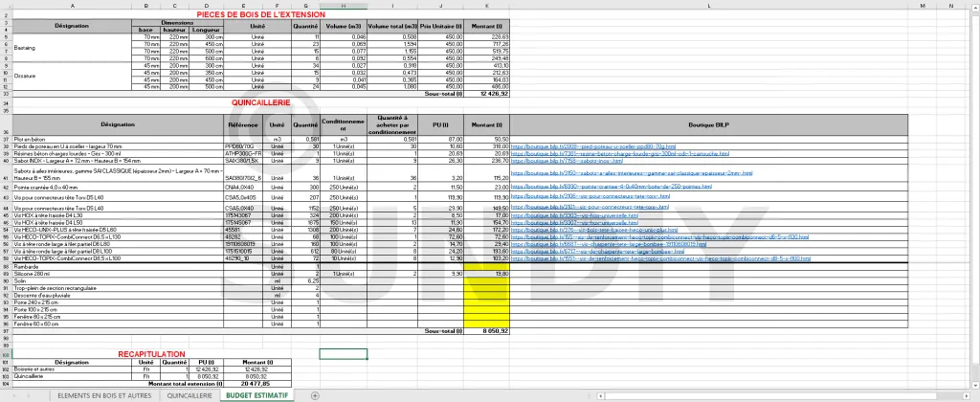
Task: Click the select-all corner above row headers
Action: (6, 5)
